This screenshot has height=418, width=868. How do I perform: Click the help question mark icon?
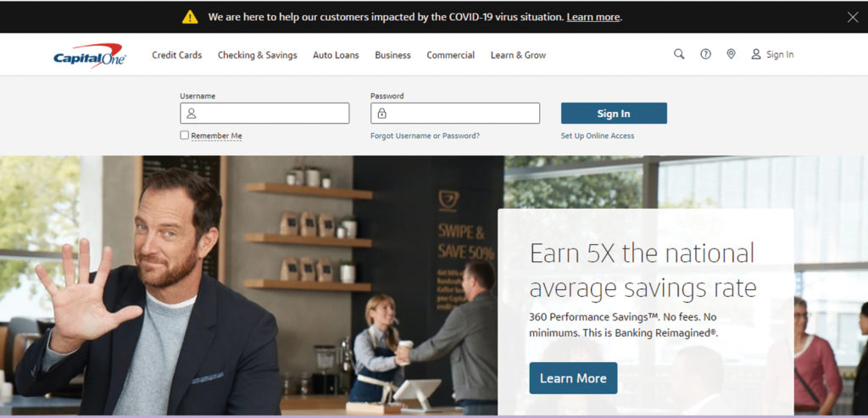705,54
